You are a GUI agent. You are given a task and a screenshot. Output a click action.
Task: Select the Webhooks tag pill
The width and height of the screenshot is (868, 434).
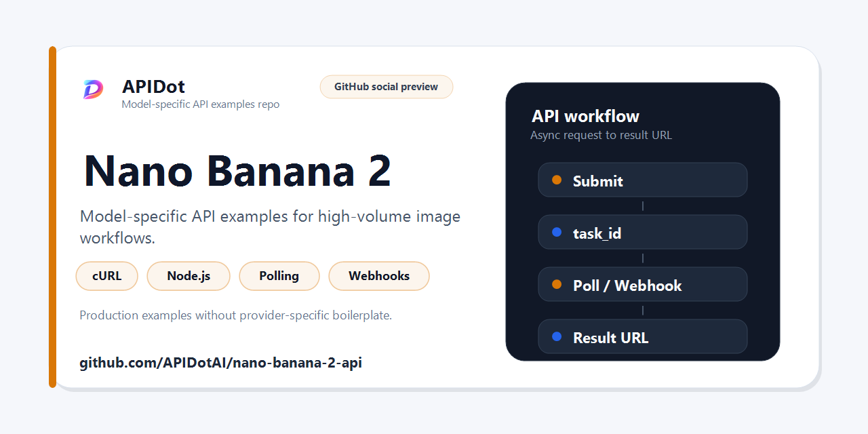[x=379, y=276]
